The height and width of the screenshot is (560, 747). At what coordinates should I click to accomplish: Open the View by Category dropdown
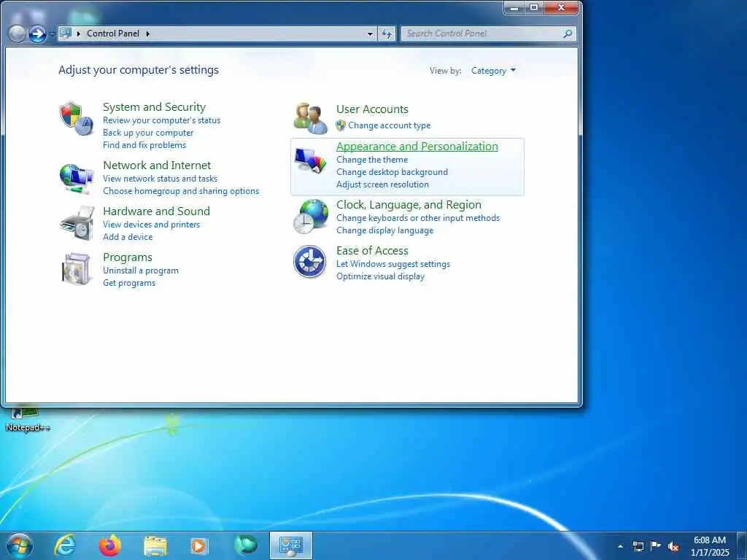pyautogui.click(x=494, y=71)
